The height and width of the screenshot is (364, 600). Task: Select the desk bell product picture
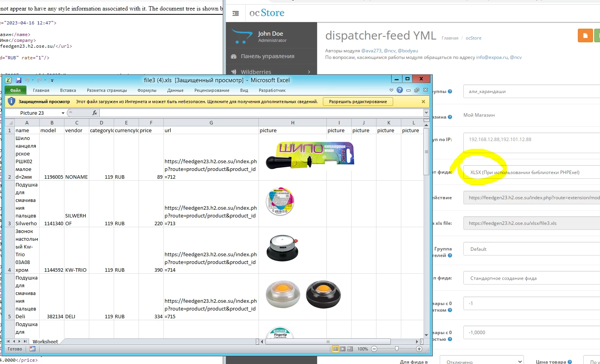(x=283, y=248)
